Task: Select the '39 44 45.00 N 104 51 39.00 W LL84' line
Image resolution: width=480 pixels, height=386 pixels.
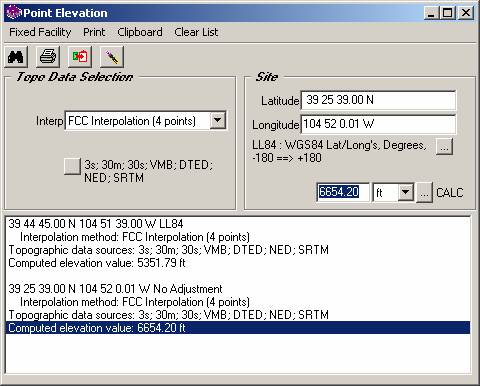Action: point(96,224)
